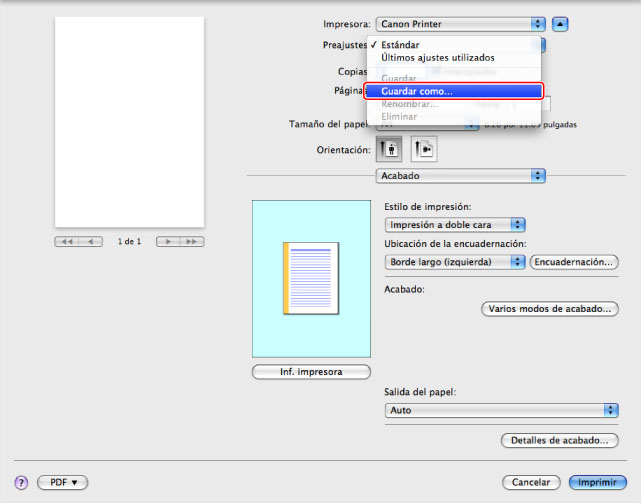The height and width of the screenshot is (503, 641).
Task: Select 'Últimos ajustes utilizados' preset
Action: [x=436, y=58]
